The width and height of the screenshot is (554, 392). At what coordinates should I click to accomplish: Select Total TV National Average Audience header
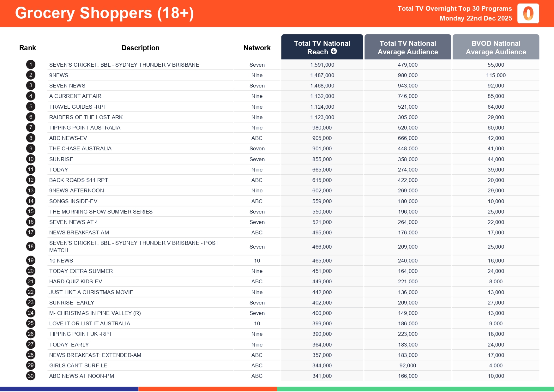pyautogui.click(x=408, y=47)
